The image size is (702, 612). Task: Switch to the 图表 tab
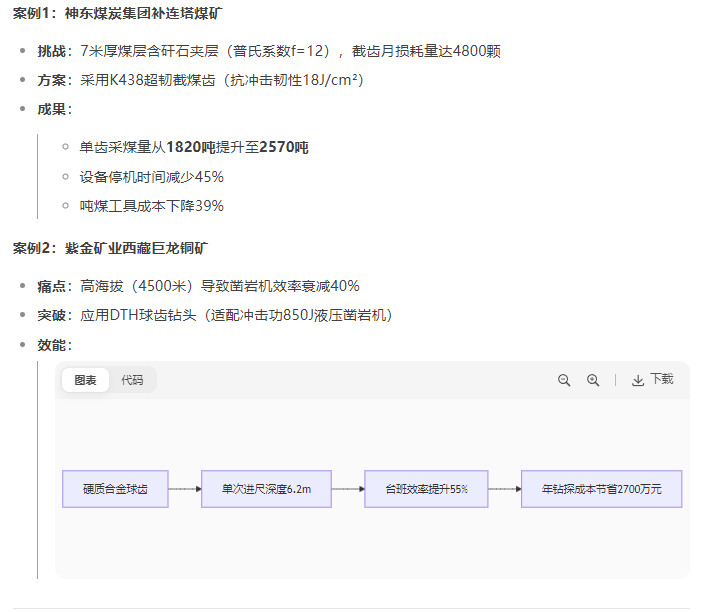pyautogui.click(x=86, y=380)
